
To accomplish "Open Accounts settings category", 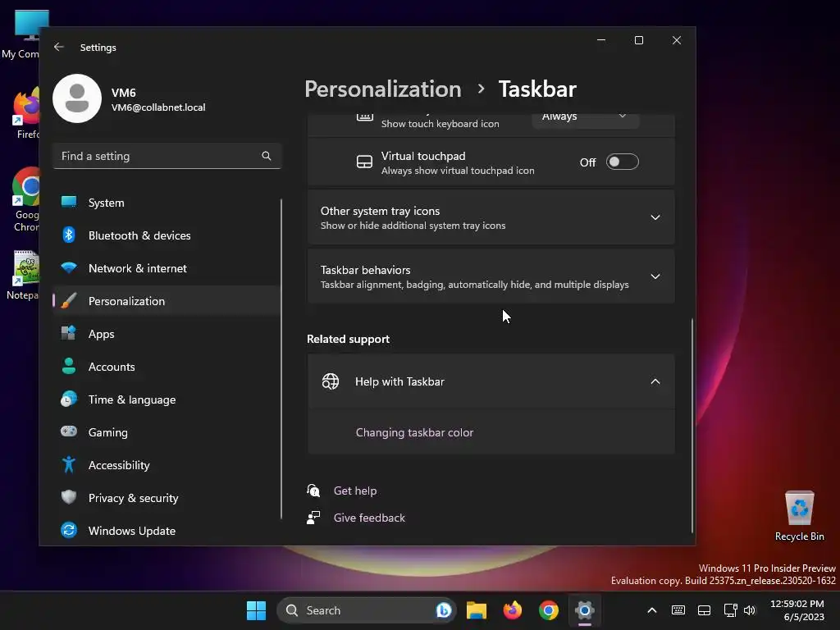I will coord(167,367).
